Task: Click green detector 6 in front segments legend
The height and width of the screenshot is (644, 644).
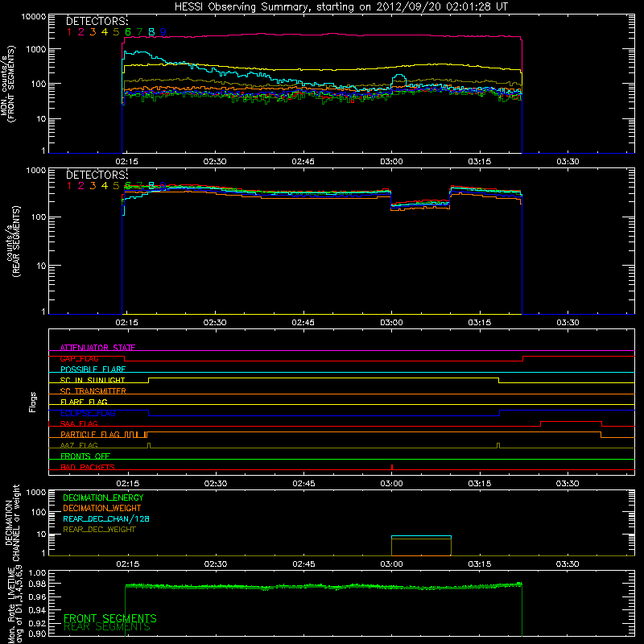Action: click(x=128, y=32)
